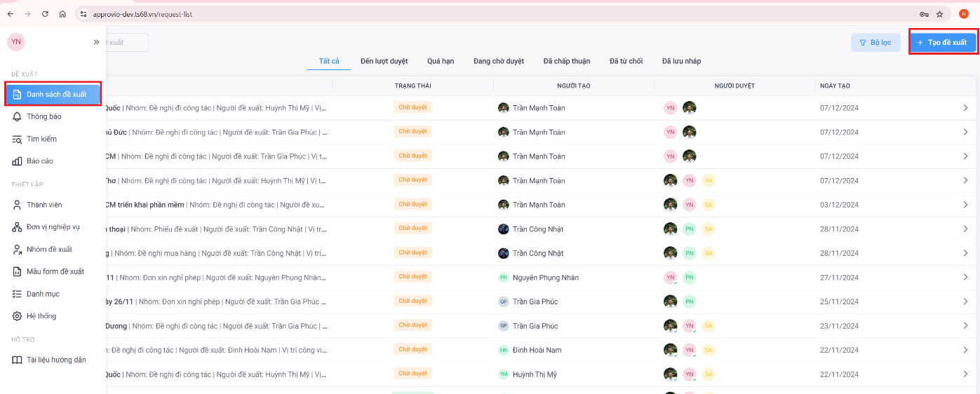This screenshot has height=394, width=980.
Task: Click Danh sách đề xuất in sidebar
Action: click(x=53, y=94)
